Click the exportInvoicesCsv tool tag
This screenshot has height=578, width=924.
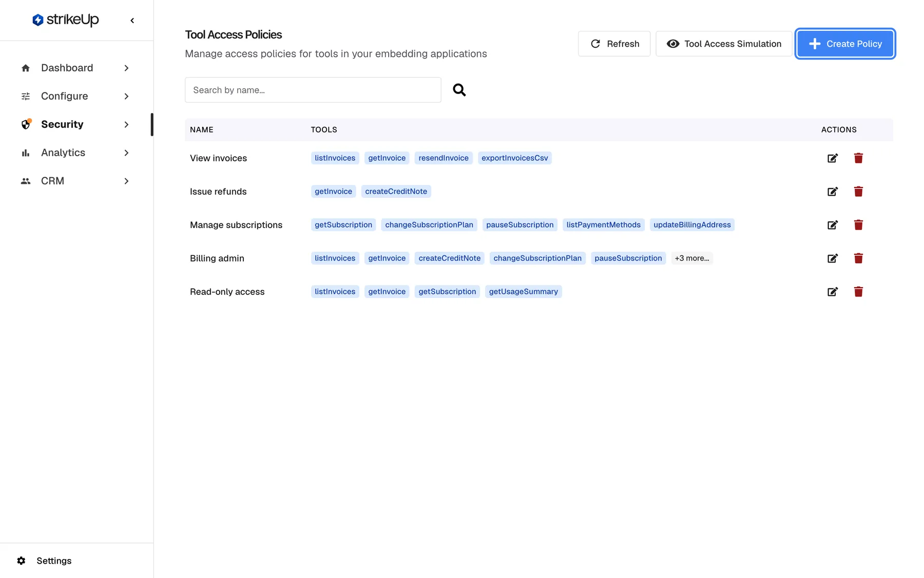tap(515, 158)
